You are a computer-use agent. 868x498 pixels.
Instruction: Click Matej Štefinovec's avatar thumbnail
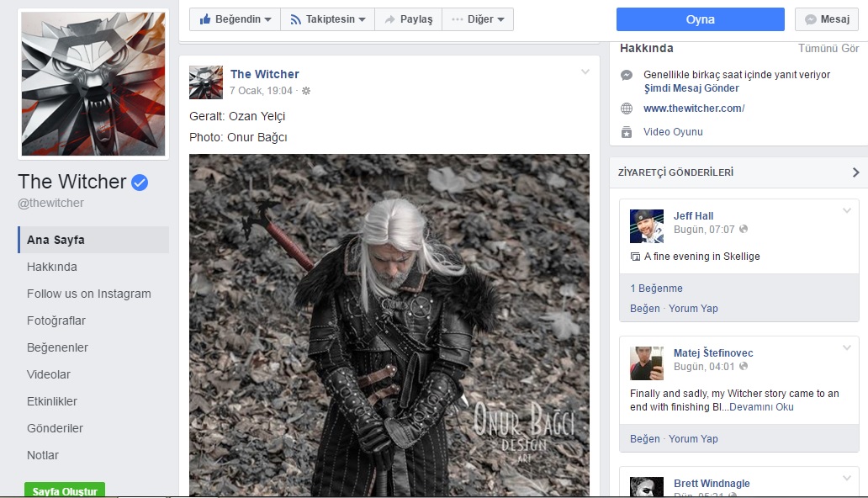pos(647,363)
